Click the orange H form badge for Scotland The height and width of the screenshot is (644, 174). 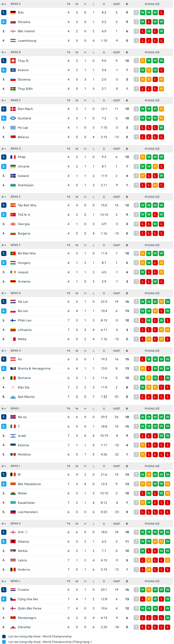point(161,118)
